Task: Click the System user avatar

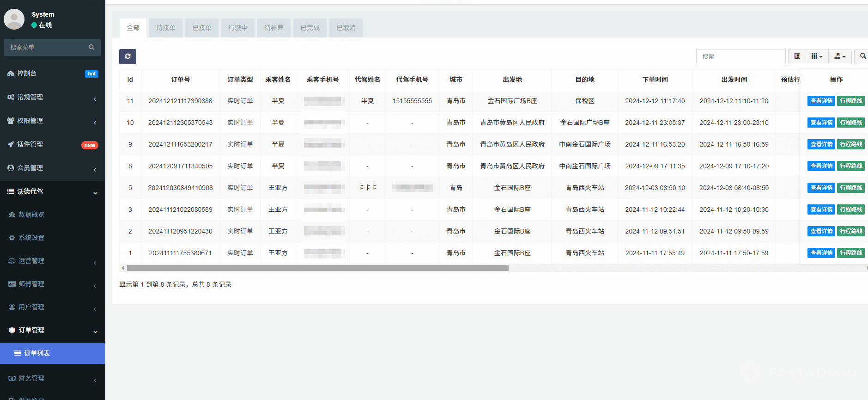Action: [x=14, y=19]
